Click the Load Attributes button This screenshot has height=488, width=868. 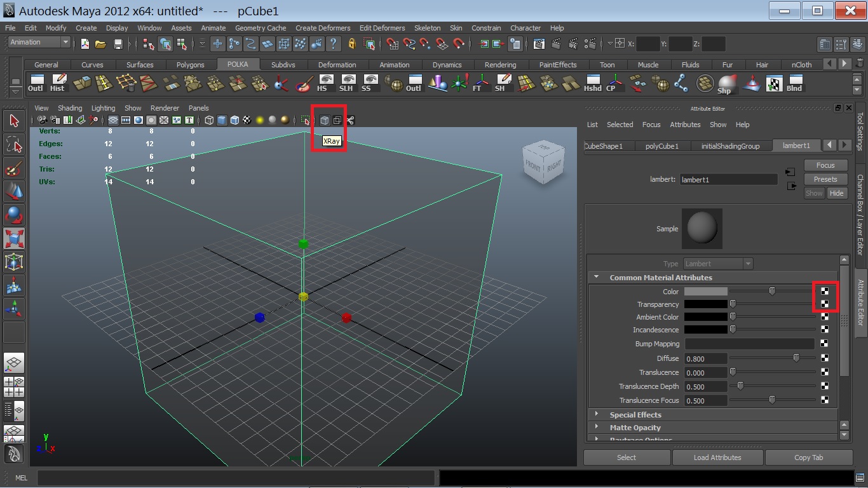pyautogui.click(x=717, y=457)
